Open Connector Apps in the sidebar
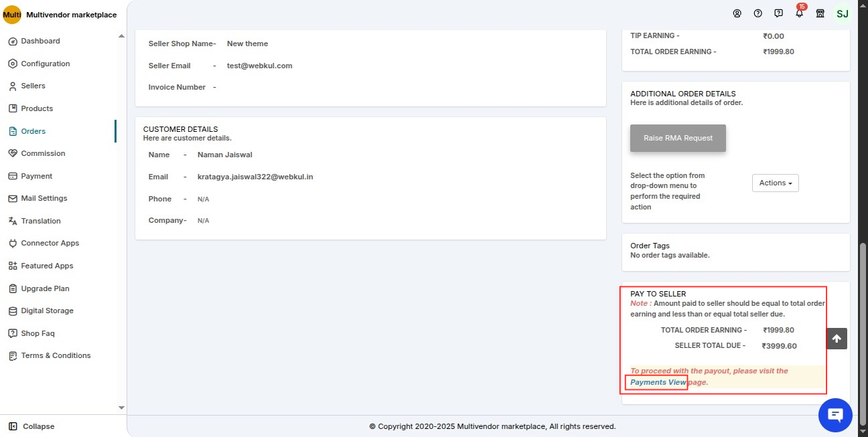Image resolution: width=868 pixels, height=437 pixels. pos(14,243)
